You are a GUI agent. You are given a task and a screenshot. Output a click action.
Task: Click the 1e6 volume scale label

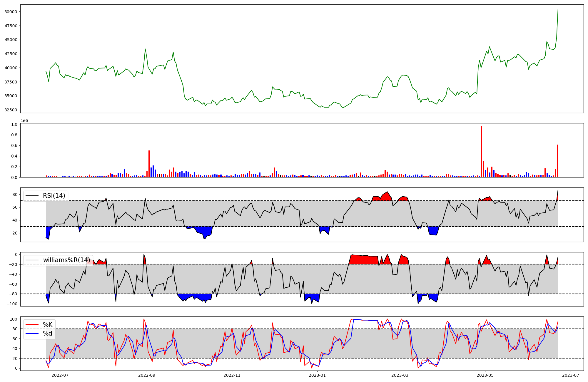click(24, 120)
